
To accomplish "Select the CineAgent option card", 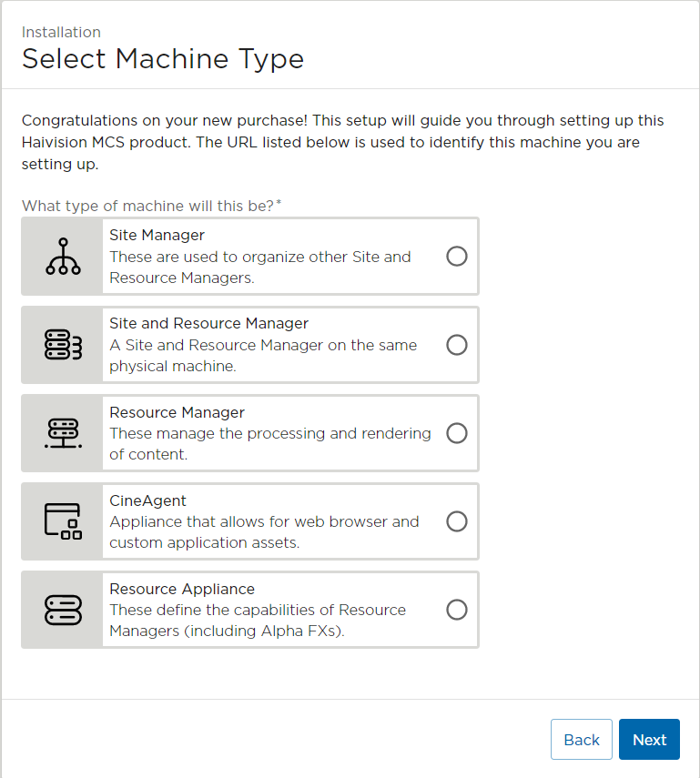I will tap(273, 521).
